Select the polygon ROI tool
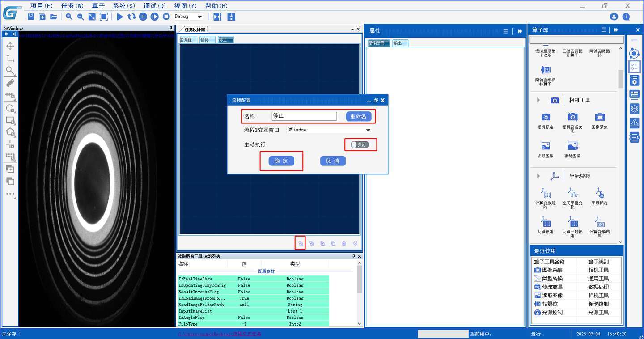644x339 pixels. point(10,132)
